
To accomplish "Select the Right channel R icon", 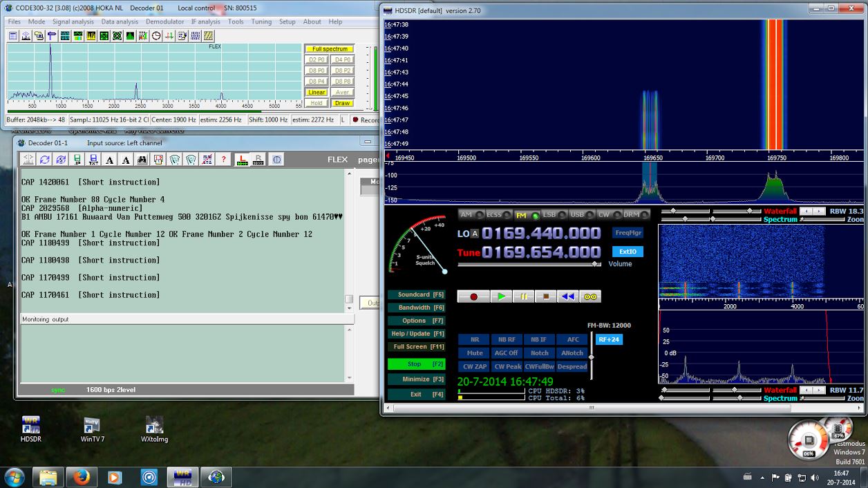I will [258, 160].
